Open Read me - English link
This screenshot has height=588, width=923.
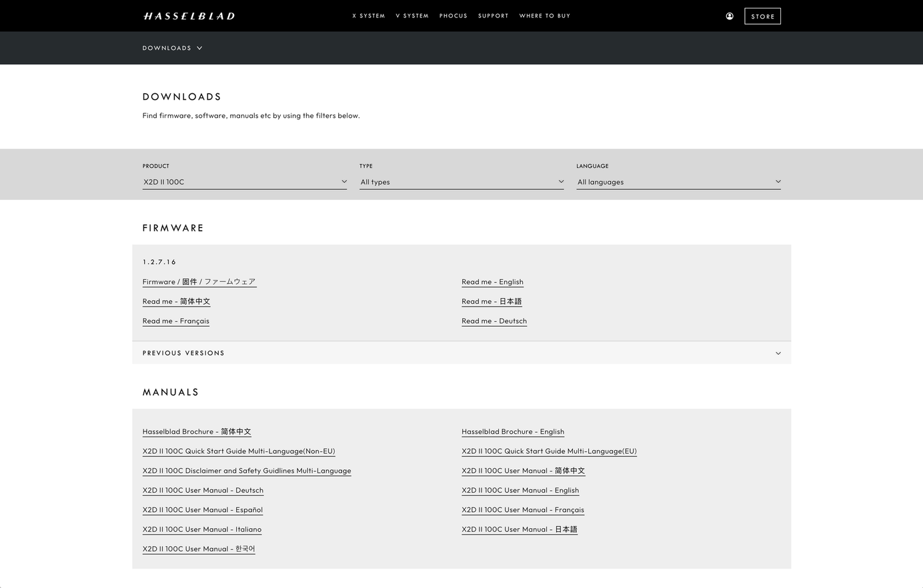click(x=492, y=281)
